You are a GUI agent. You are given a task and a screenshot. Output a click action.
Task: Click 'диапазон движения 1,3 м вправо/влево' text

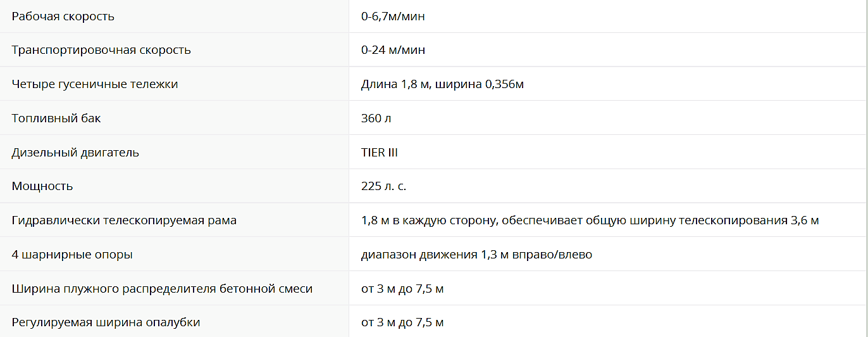476,255
